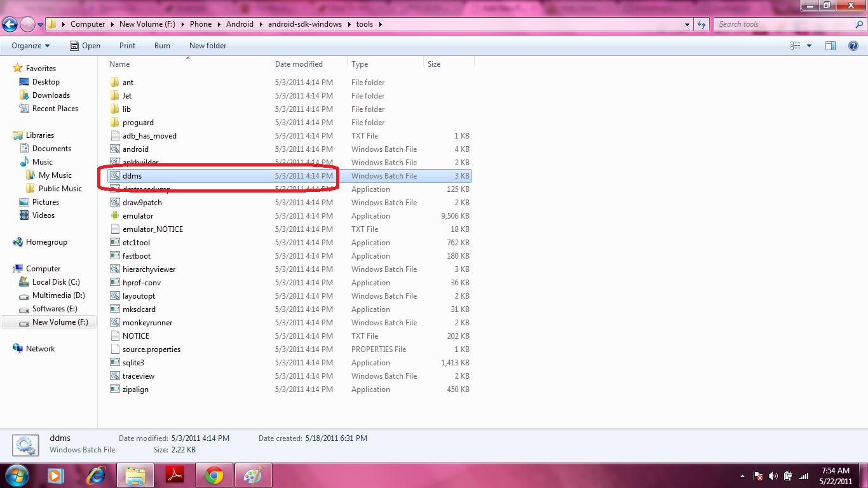Open Internet Explorer from the taskbar
This screenshot has width=868, height=488.
[96, 475]
